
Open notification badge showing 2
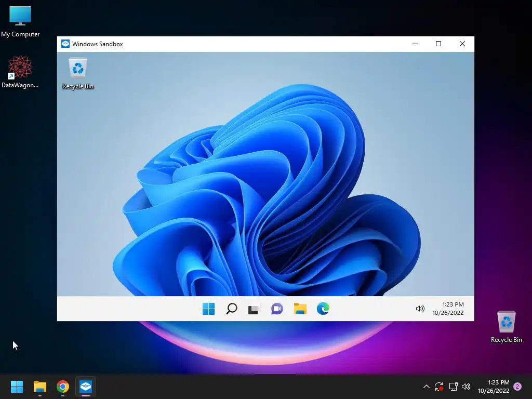tap(517, 387)
